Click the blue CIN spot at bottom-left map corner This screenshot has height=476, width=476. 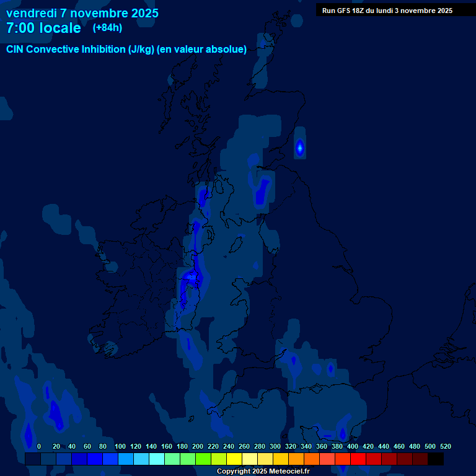tap(28, 434)
